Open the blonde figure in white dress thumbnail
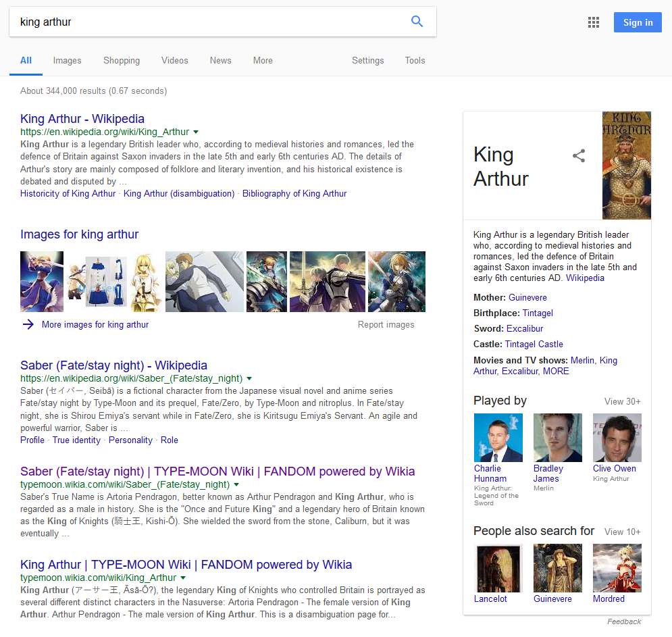Viewport: 672px width, 637px height. [146, 282]
